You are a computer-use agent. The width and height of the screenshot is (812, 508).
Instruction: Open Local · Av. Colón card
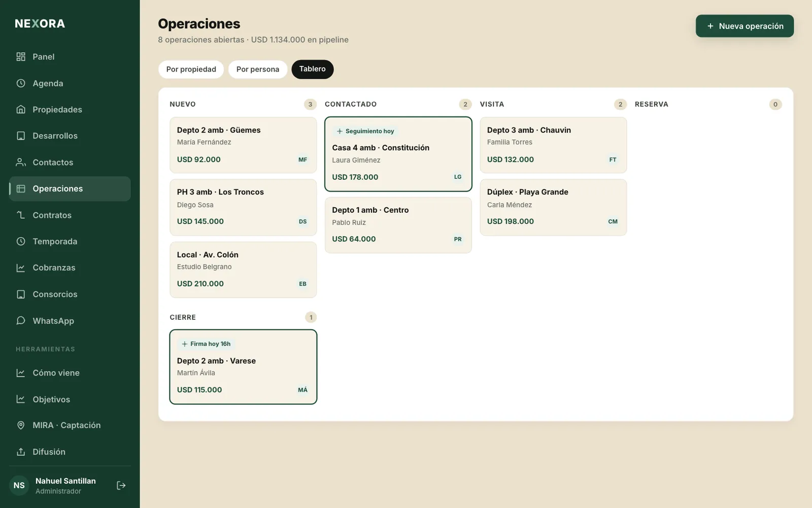pyautogui.click(x=243, y=270)
